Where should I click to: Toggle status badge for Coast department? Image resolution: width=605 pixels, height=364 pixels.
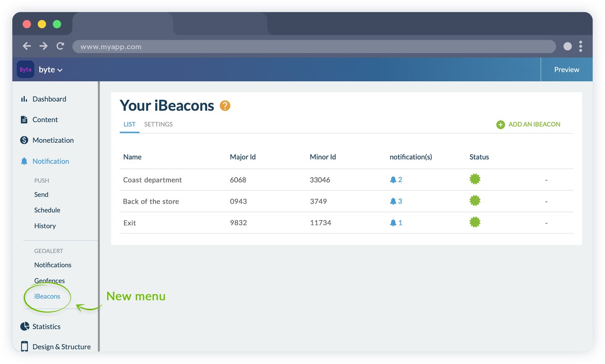coord(475,179)
